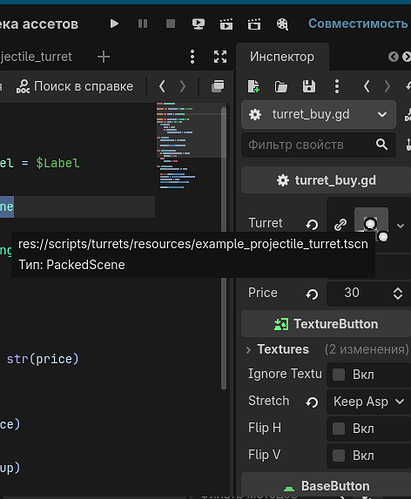This screenshot has height=499, width=411.
Task: Reset the Price property to default
Action: (312, 294)
